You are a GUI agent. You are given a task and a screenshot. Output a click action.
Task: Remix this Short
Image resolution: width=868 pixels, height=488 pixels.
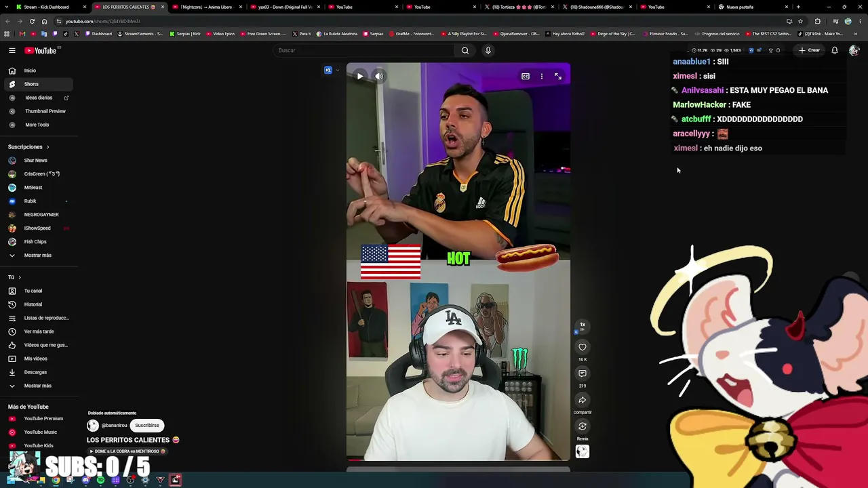(583, 426)
